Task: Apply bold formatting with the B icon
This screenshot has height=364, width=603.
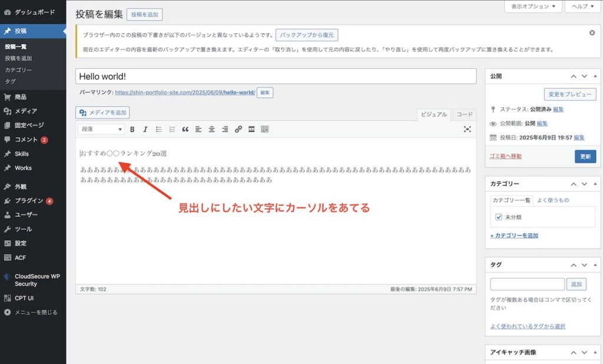Action: coord(132,129)
